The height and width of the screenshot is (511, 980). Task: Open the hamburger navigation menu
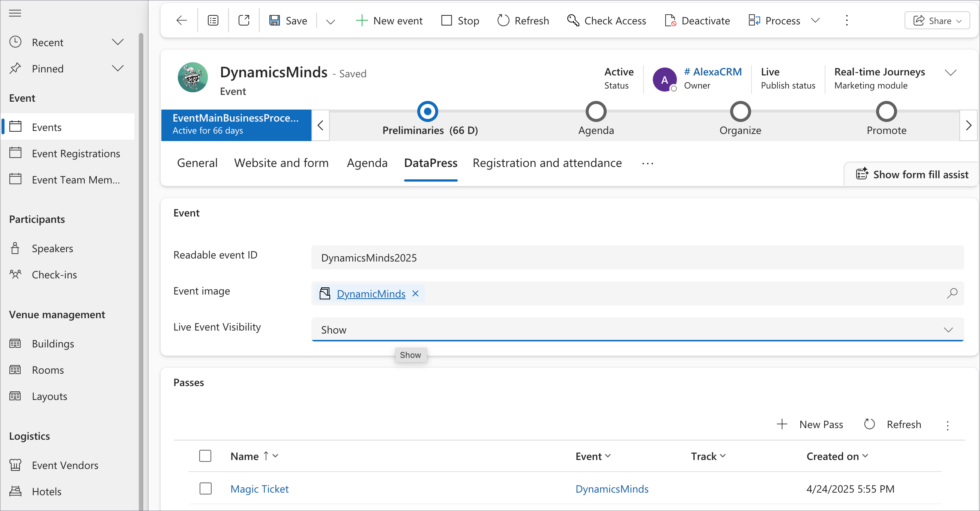tap(15, 13)
